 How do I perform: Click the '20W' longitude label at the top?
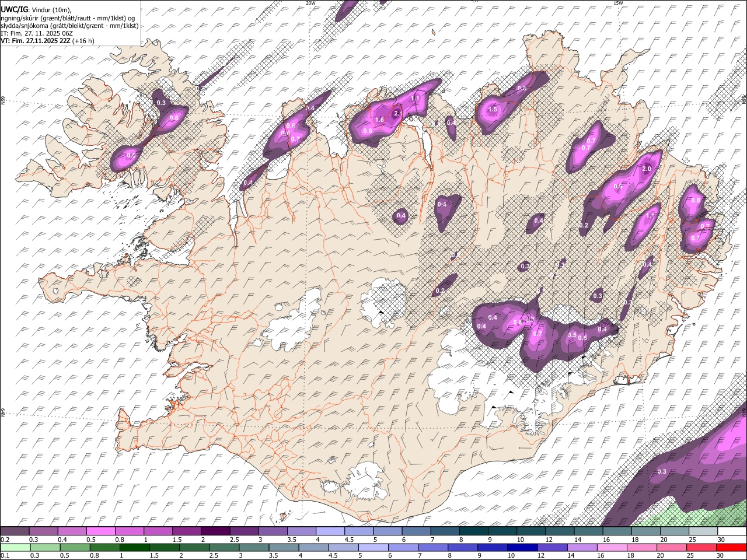coord(310,3)
